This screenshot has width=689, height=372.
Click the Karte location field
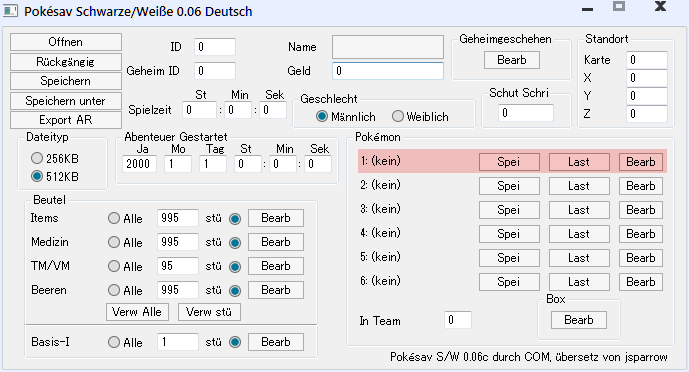coord(647,60)
